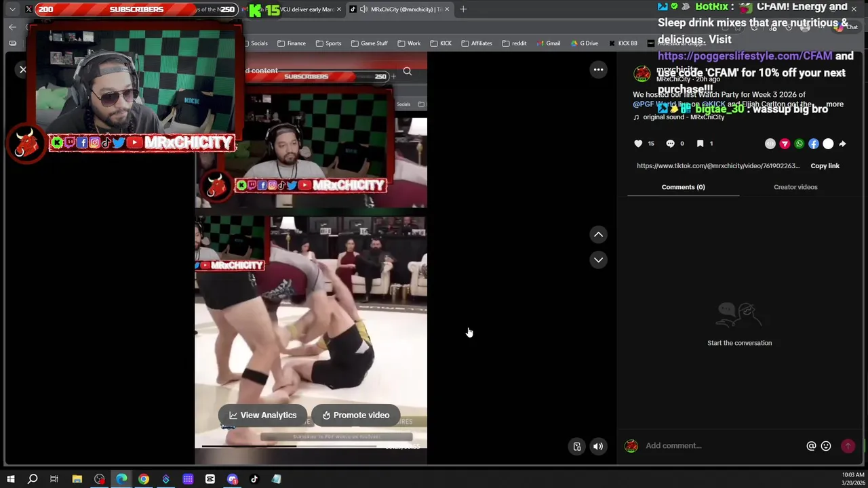This screenshot has width=868, height=488.
Task: Switch to Comments (0) tab
Action: (683, 187)
